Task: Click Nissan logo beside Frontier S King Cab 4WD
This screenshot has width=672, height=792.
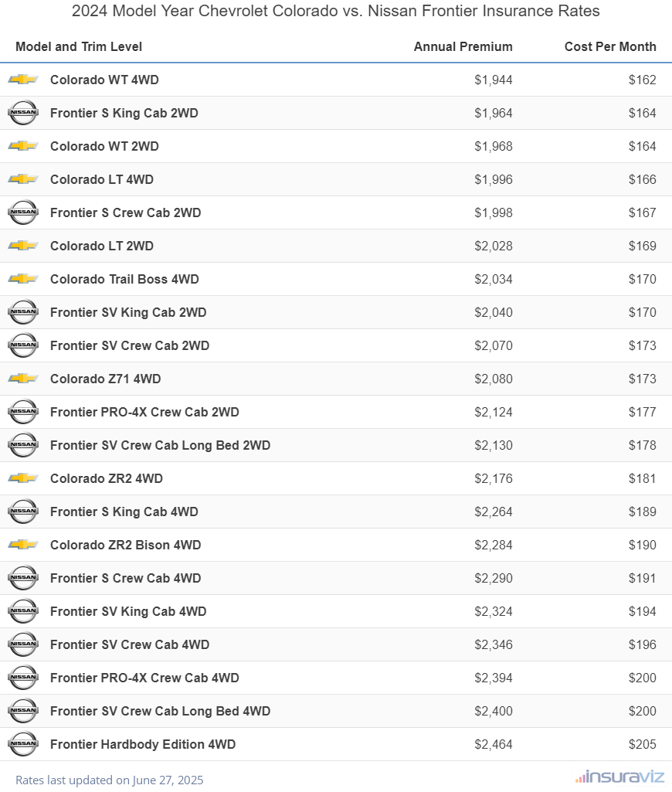Action: pyautogui.click(x=23, y=512)
